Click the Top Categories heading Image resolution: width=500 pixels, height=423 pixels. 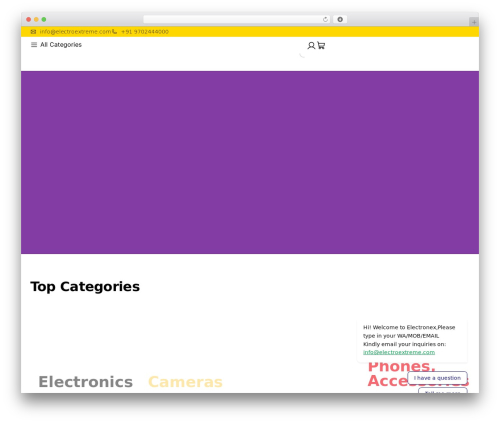85,287
